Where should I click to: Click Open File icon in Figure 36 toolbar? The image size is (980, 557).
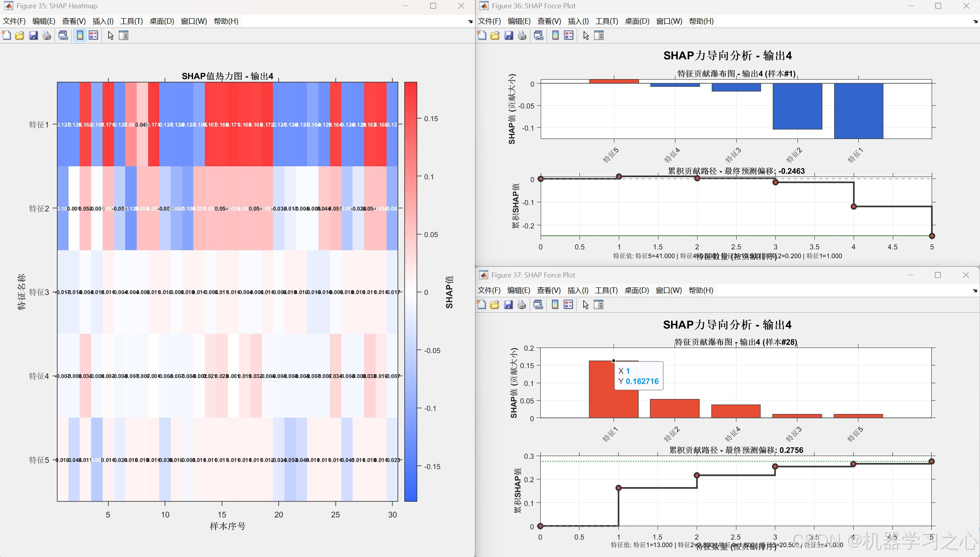pyautogui.click(x=495, y=36)
